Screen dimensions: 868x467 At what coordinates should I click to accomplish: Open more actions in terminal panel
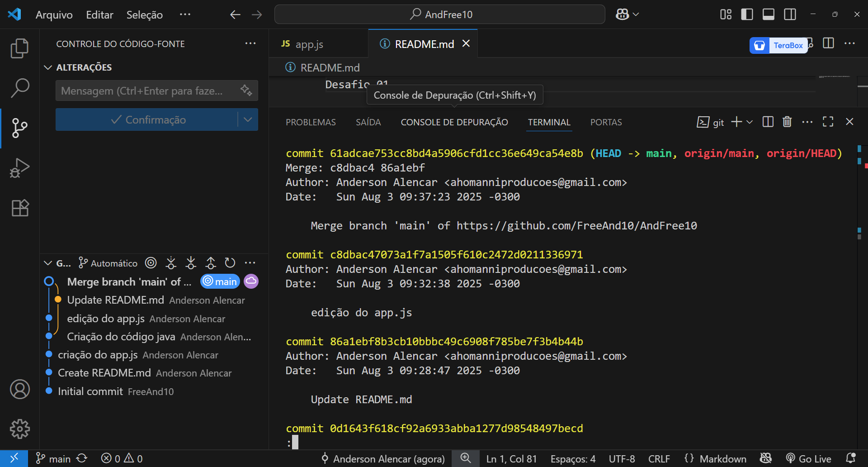[807, 122]
